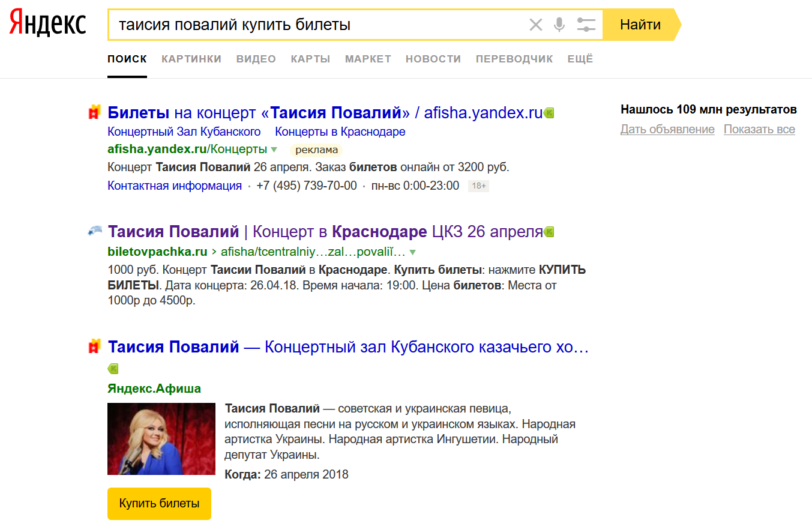Click the Найти search button

point(641,25)
